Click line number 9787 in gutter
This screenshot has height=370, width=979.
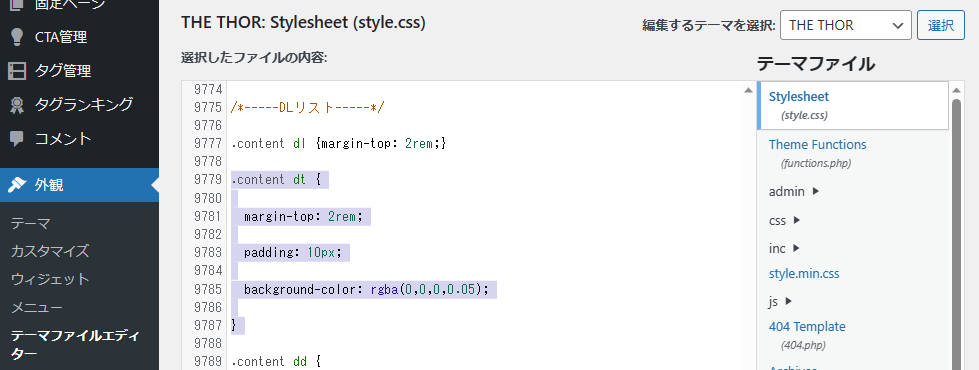click(209, 325)
